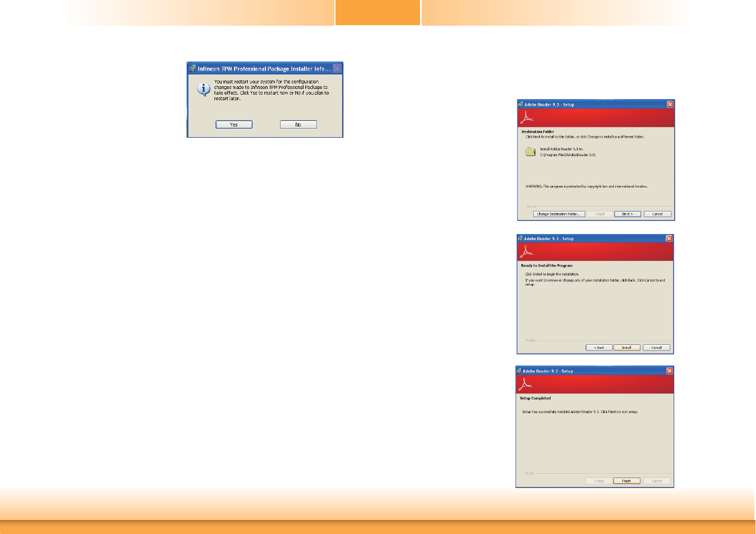The image size is (756, 534).
Task: Click Adobe logo in Destination Folder window banner
Action: point(527,118)
